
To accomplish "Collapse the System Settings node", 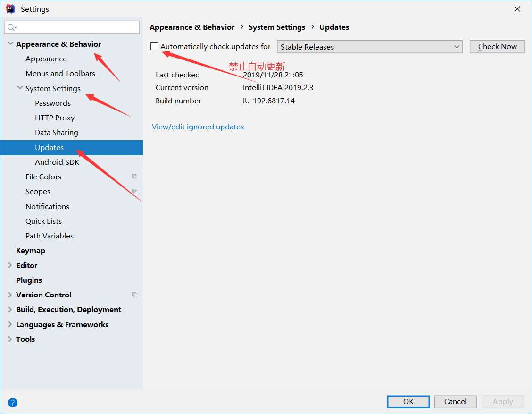I will pos(20,88).
